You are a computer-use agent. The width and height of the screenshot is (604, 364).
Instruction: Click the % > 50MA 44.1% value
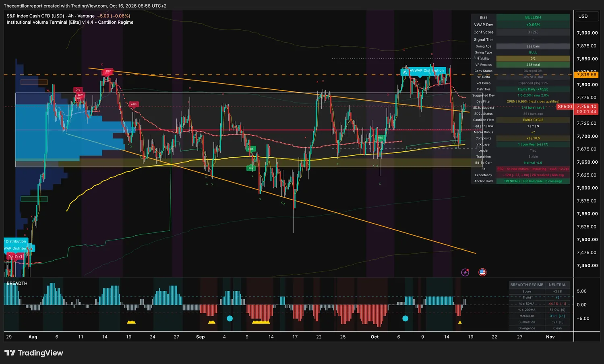pyautogui.click(x=557, y=304)
